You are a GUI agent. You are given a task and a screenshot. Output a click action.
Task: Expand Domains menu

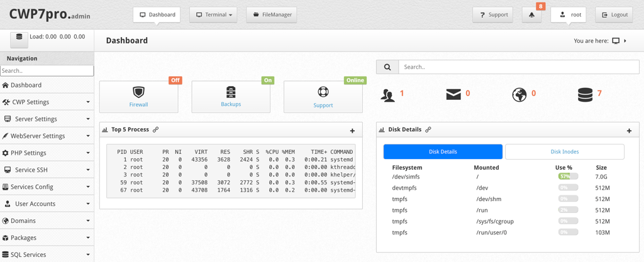pos(47,221)
